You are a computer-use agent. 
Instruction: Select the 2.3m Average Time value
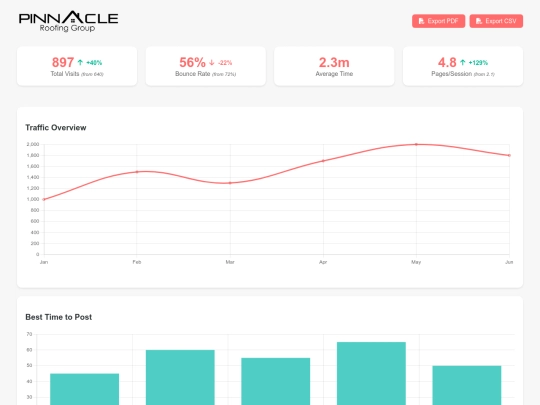point(334,62)
